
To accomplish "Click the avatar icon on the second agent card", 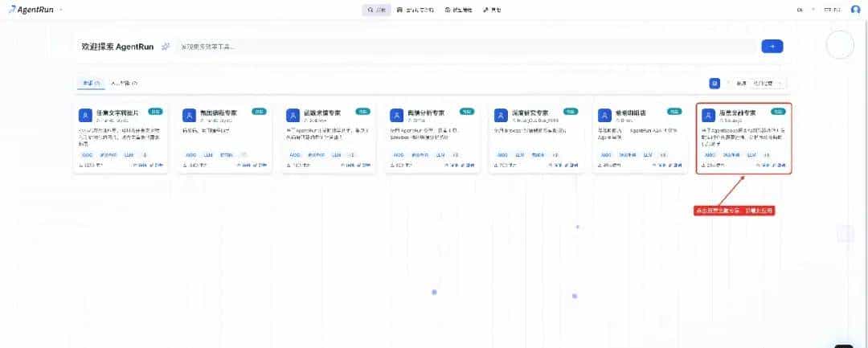I will (x=190, y=115).
